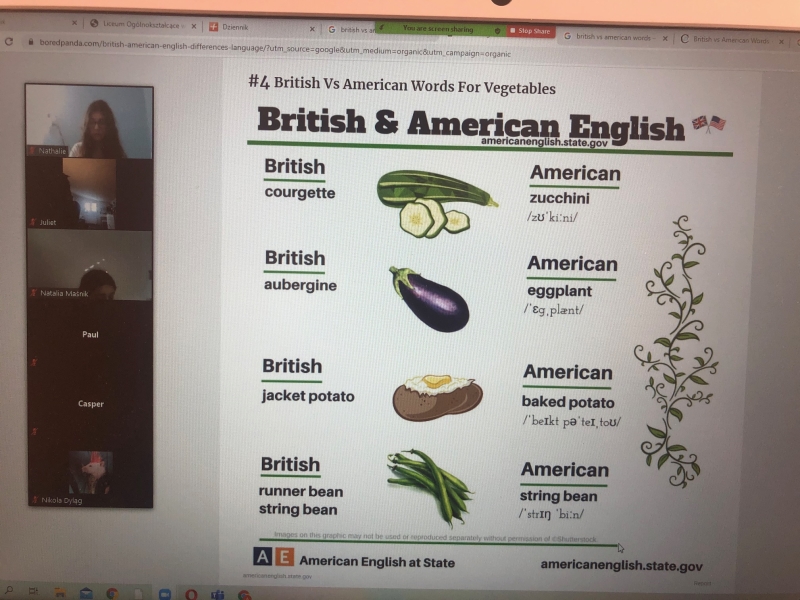Viewport: 800px width, 600px height.
Task: Open Task View on the taskbar
Action: pos(34,591)
